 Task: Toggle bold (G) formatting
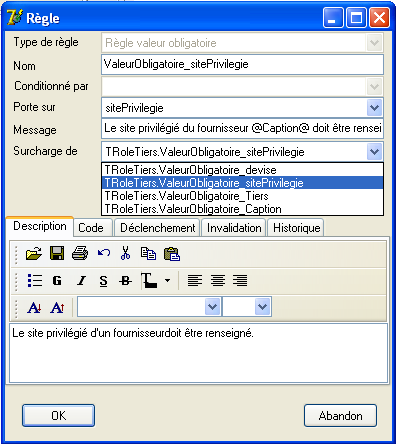click(57, 281)
